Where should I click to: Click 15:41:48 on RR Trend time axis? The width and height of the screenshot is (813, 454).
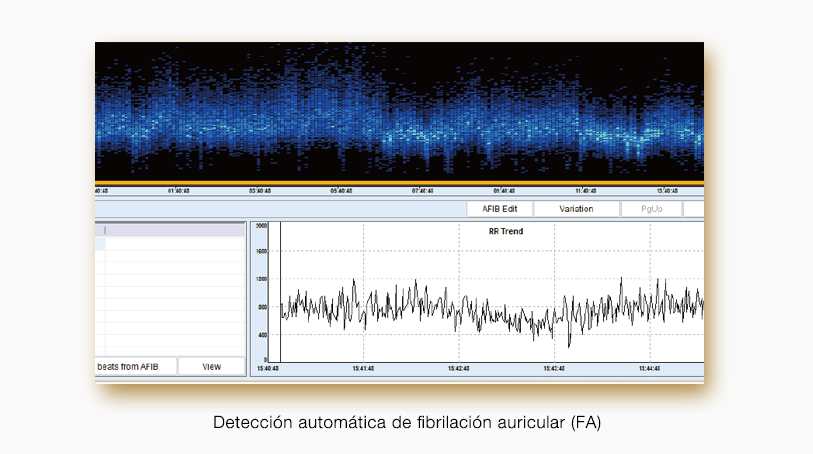click(363, 369)
